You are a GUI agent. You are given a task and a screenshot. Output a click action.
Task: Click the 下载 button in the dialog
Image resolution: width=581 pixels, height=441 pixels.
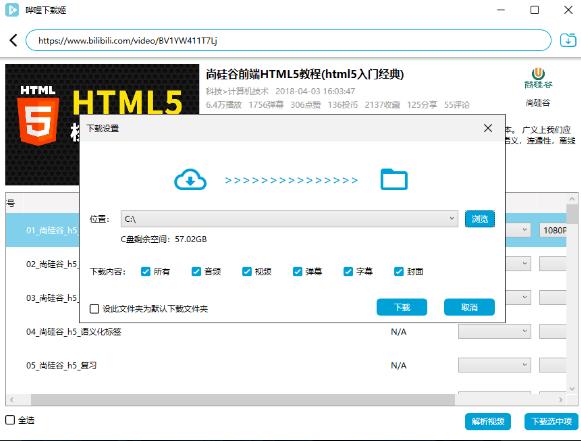(402, 307)
